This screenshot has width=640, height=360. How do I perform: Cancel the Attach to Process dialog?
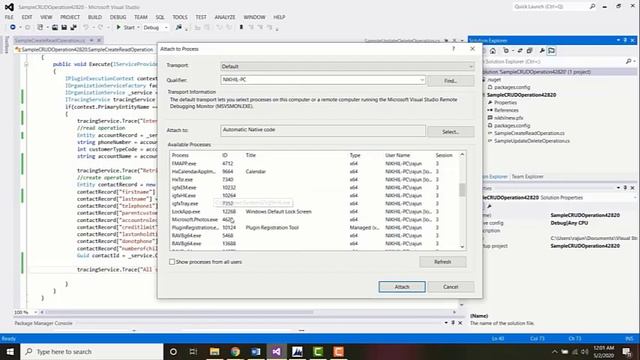[x=451, y=287]
